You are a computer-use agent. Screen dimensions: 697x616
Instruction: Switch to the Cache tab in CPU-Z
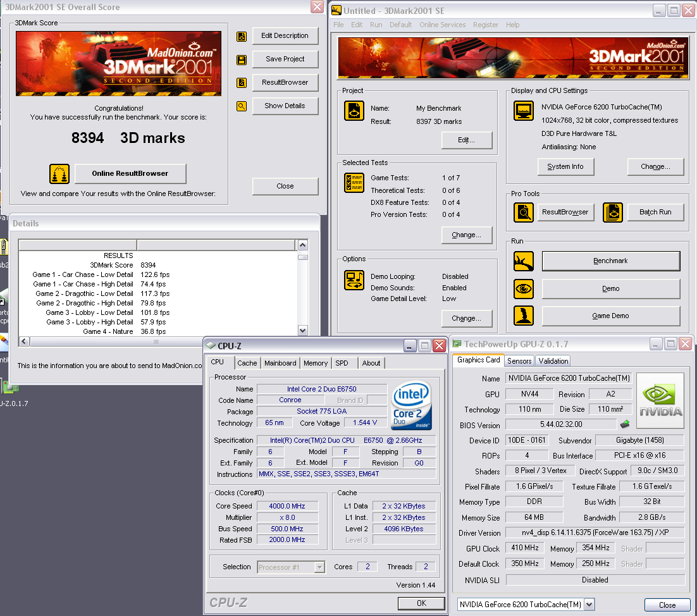[x=247, y=363]
